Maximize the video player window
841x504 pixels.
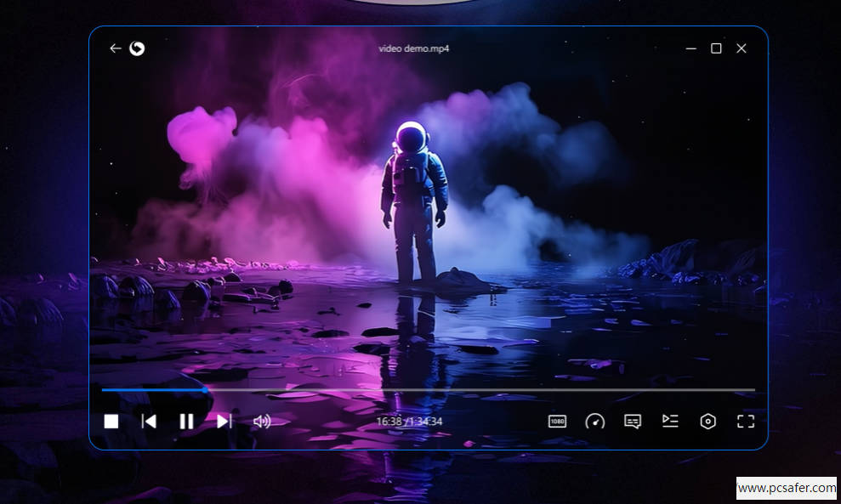(x=716, y=48)
